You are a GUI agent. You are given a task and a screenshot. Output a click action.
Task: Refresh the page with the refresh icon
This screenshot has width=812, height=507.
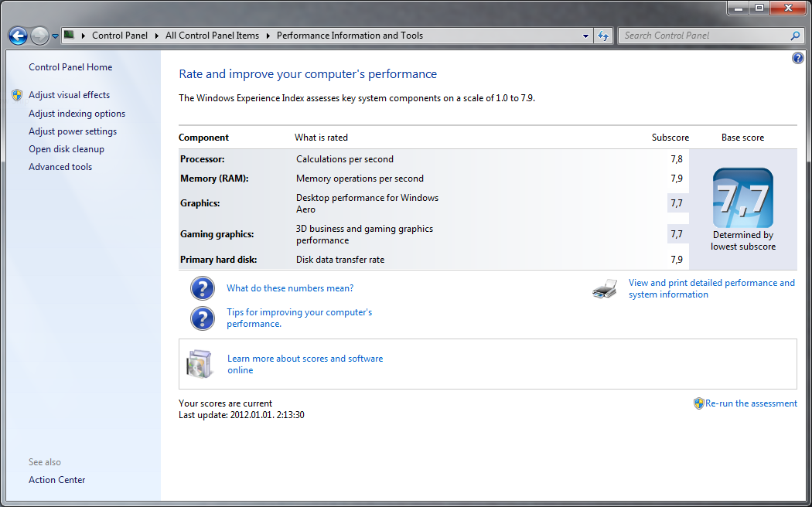(603, 36)
